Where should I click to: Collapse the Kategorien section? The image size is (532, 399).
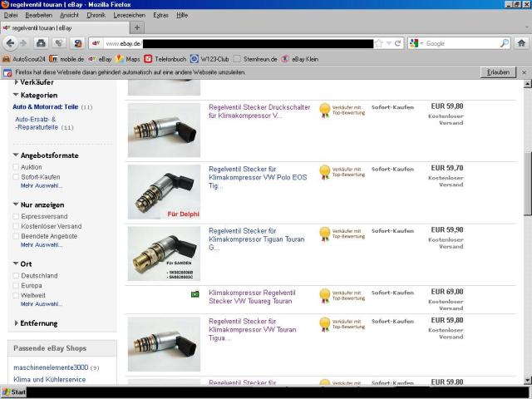tap(16, 95)
